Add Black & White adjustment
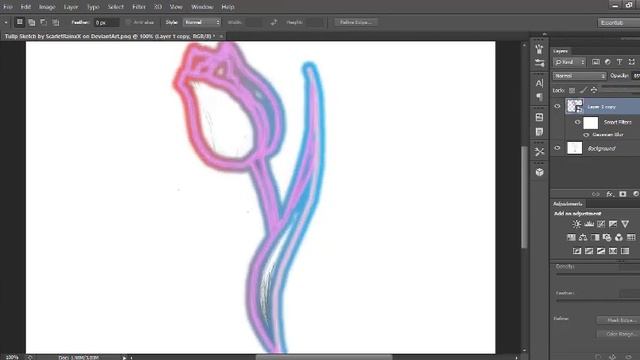This screenshot has height=360, width=640. tap(595, 237)
